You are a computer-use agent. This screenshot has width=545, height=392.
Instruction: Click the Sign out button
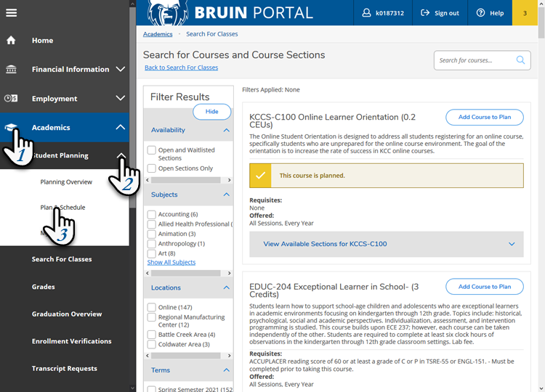click(x=440, y=13)
